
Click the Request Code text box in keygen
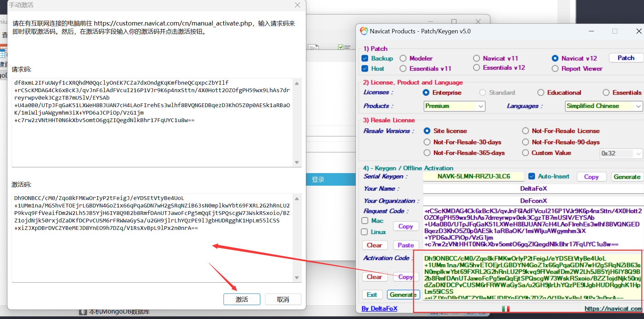pyautogui.click(x=533, y=228)
